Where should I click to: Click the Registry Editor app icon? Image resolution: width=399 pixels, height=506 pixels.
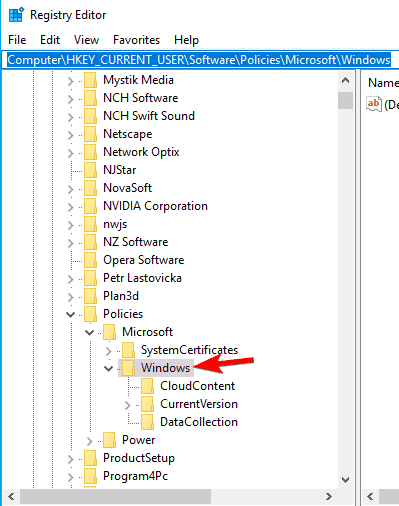pyautogui.click(x=16, y=15)
